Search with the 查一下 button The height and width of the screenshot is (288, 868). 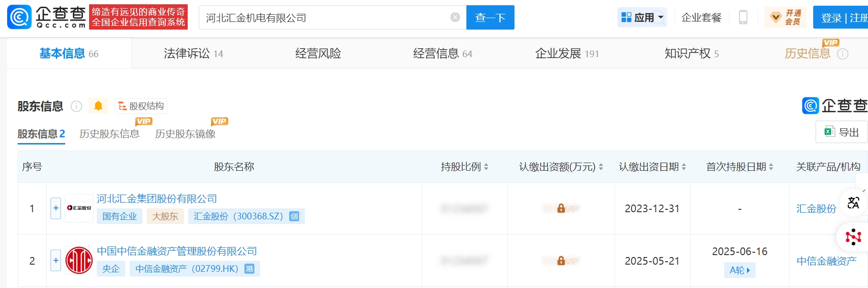pos(490,18)
